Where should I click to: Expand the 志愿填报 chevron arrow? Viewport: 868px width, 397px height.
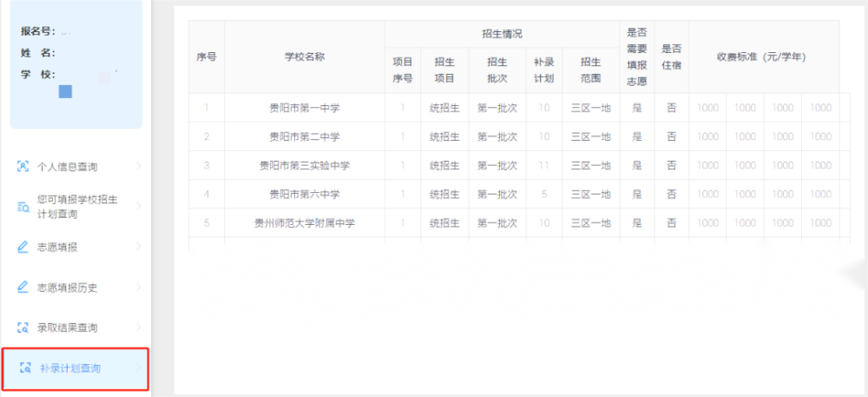[139, 248]
